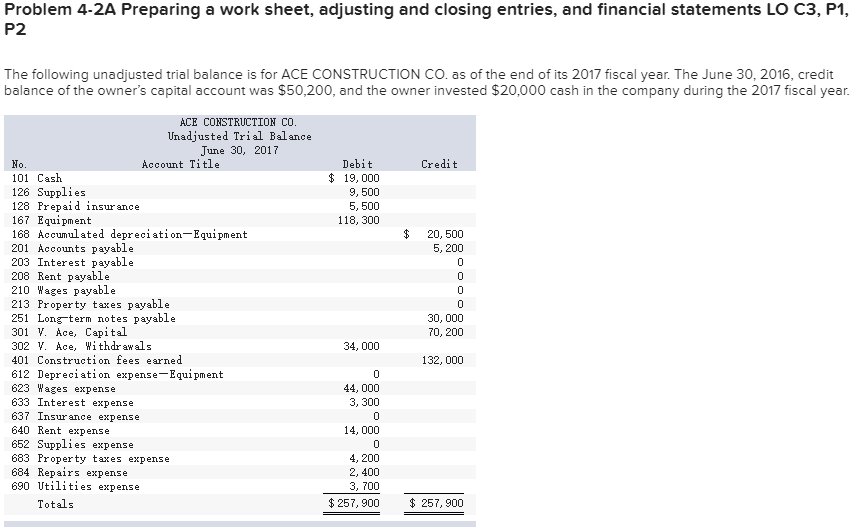853x531 pixels.
Task: Click the Withdrawals debit value '34,000'
Action: pyautogui.click(x=362, y=347)
